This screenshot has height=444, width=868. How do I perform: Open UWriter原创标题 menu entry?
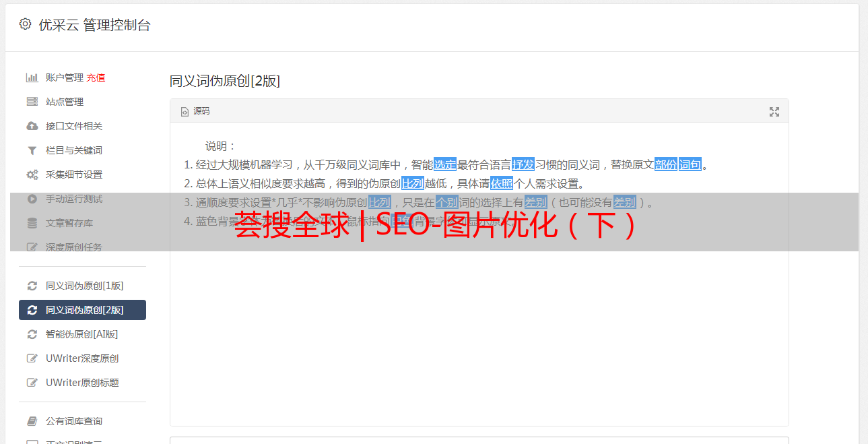point(82,383)
